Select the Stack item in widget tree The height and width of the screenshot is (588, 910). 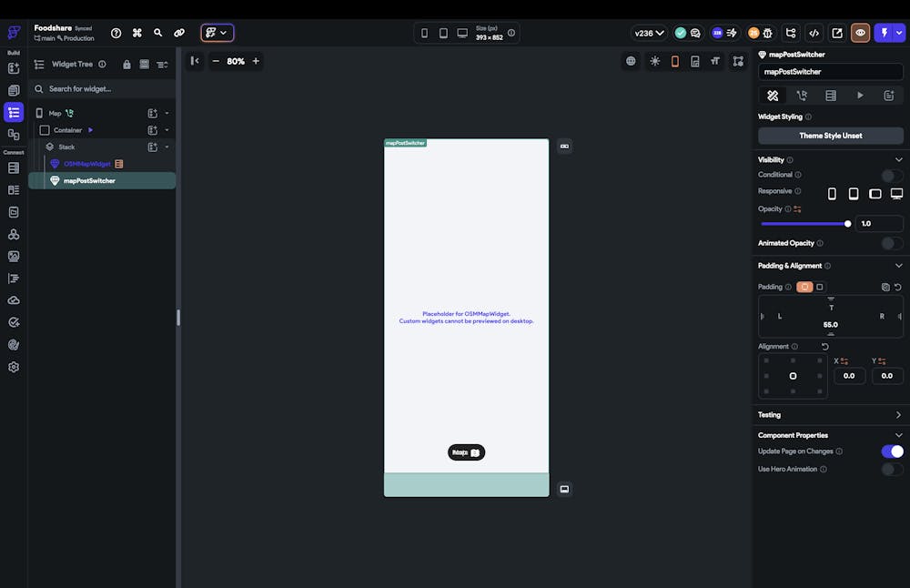click(x=66, y=147)
